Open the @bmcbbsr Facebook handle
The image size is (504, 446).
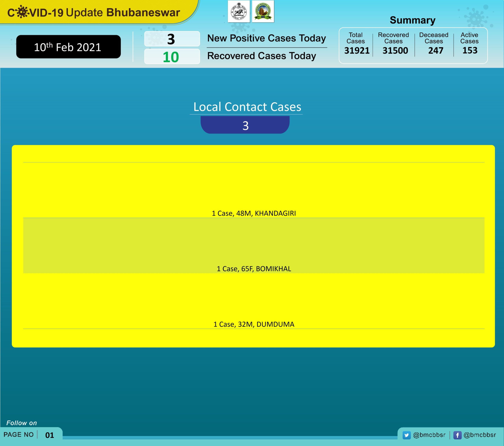point(480,435)
